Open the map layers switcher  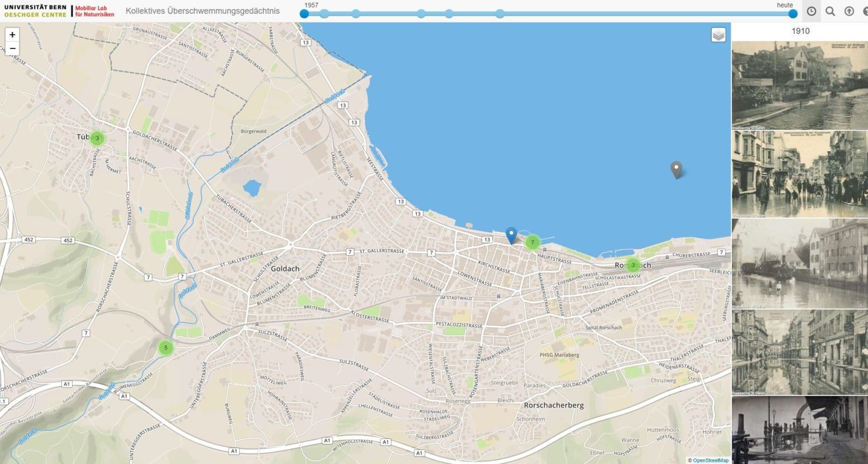[718, 35]
